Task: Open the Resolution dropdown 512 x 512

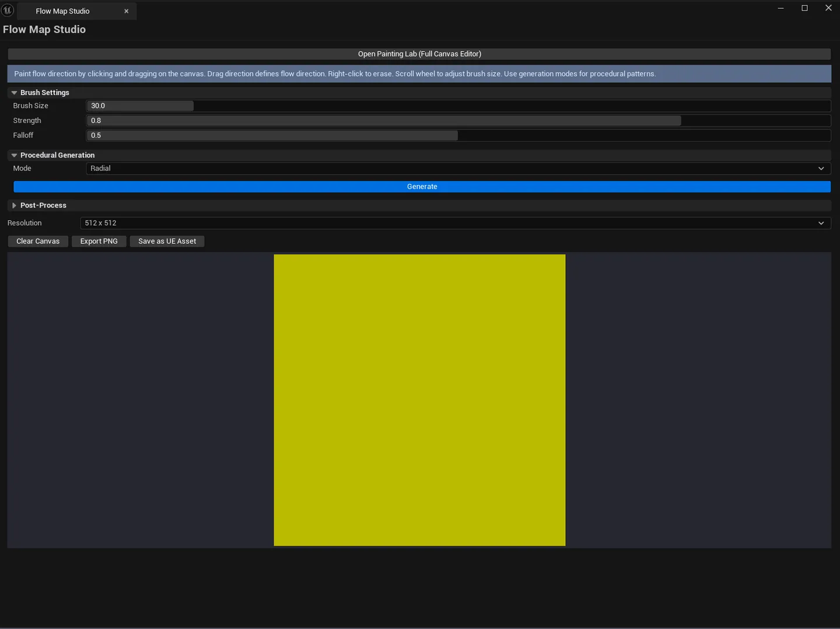Action: [456, 223]
